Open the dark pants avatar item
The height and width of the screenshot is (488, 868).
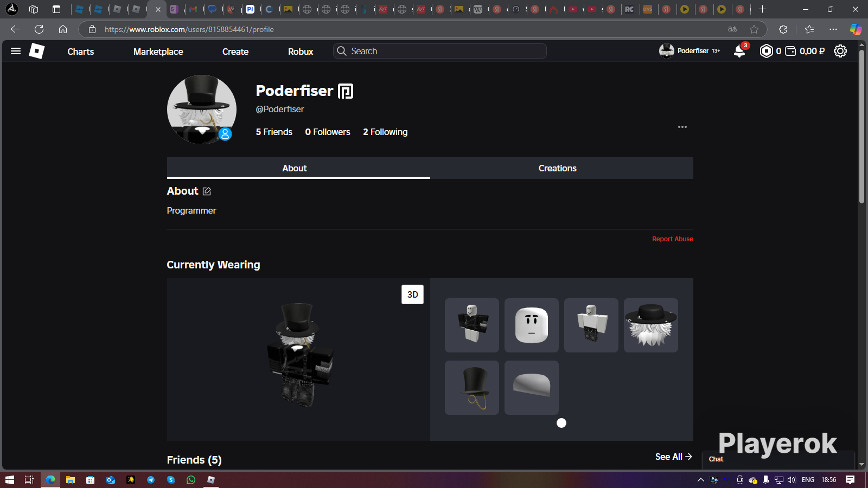[x=591, y=325]
